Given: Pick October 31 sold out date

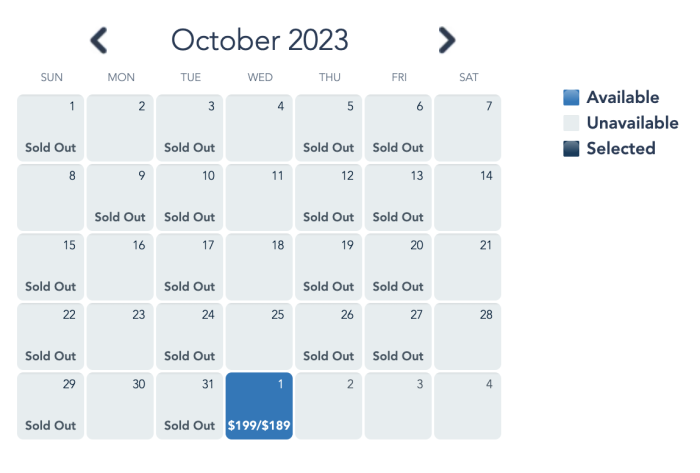Looking at the screenshot, I should coord(189,406).
